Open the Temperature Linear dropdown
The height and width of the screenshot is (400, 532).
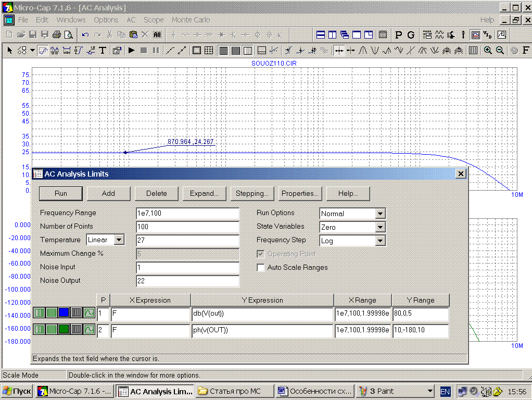pyautogui.click(x=119, y=240)
